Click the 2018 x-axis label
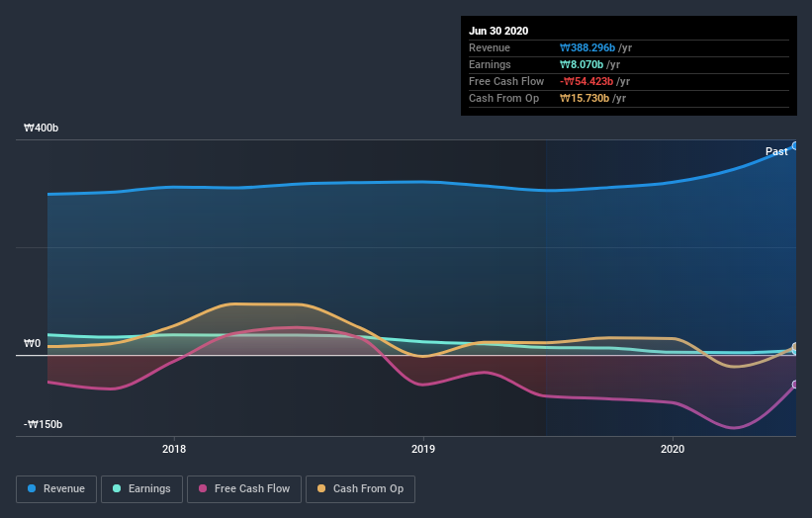The width and height of the screenshot is (812, 518). tap(174, 449)
